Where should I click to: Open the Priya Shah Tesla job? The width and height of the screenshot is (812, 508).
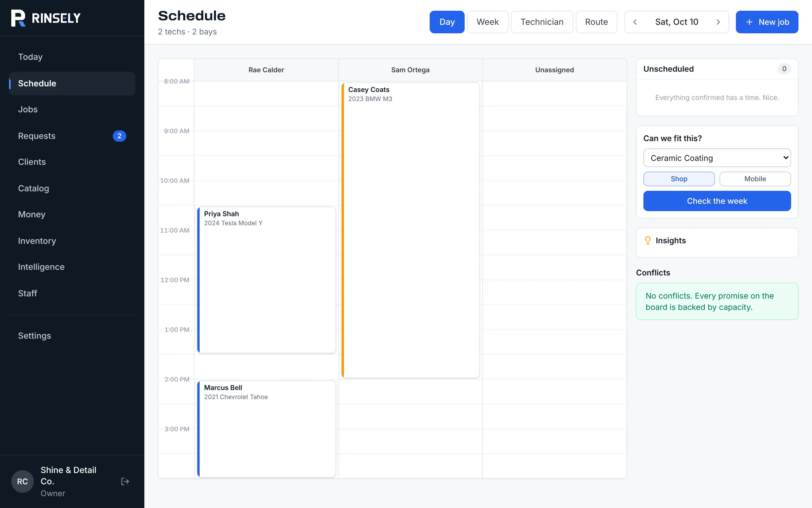[266, 280]
